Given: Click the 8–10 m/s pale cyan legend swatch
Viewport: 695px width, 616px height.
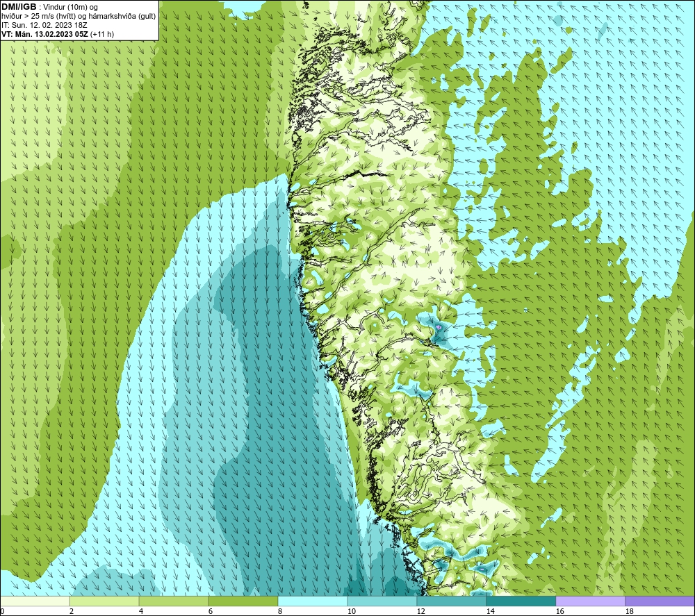Looking at the screenshot, I should 313,601.
